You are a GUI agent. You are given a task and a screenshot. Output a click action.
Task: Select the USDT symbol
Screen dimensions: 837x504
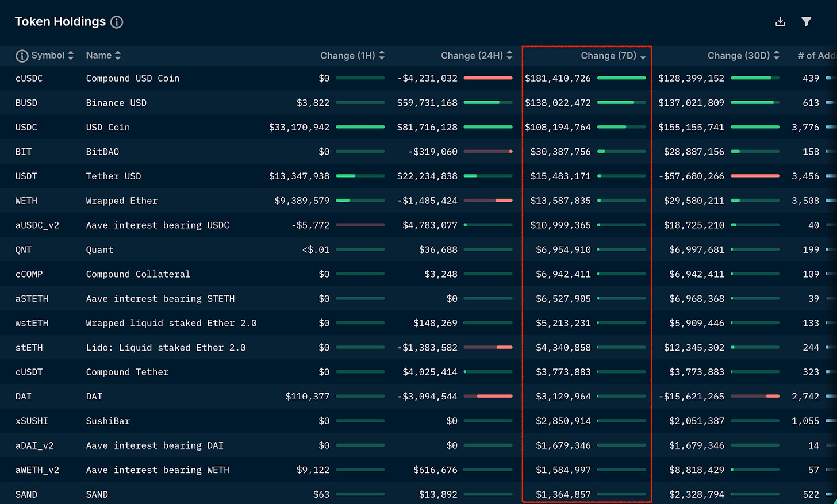(26, 176)
